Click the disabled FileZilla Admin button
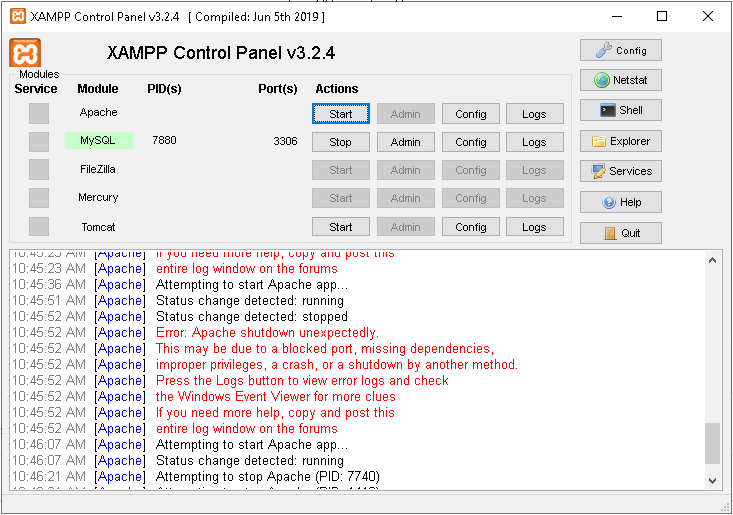 coord(406,170)
